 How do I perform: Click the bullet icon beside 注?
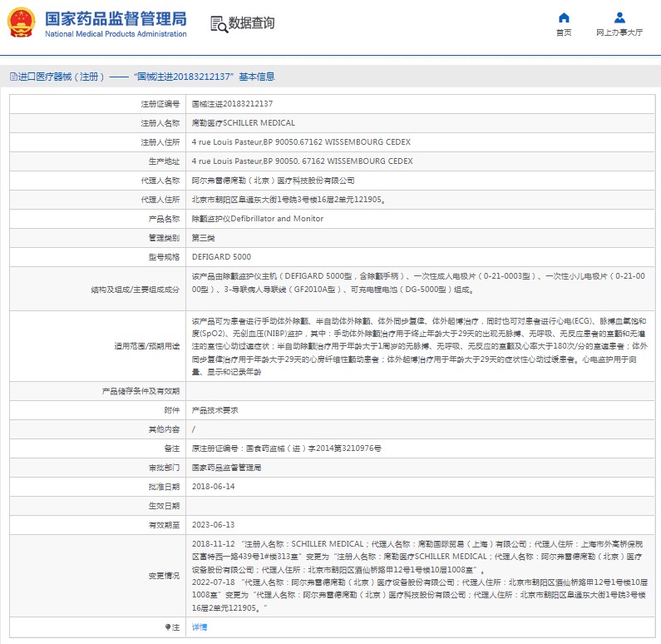point(168,627)
